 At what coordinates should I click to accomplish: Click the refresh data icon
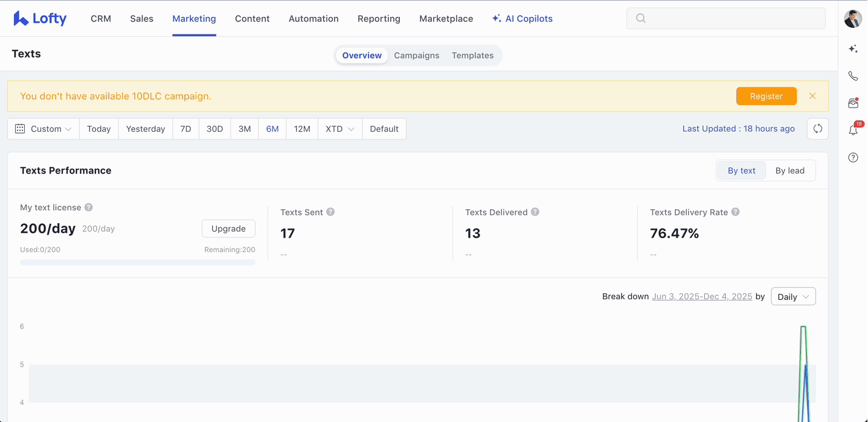[x=817, y=129]
